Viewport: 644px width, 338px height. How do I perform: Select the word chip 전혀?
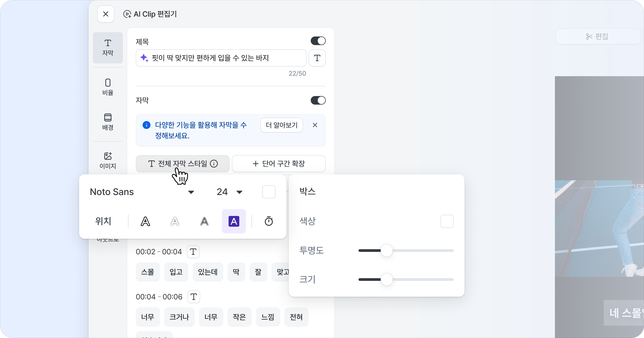[x=297, y=317]
